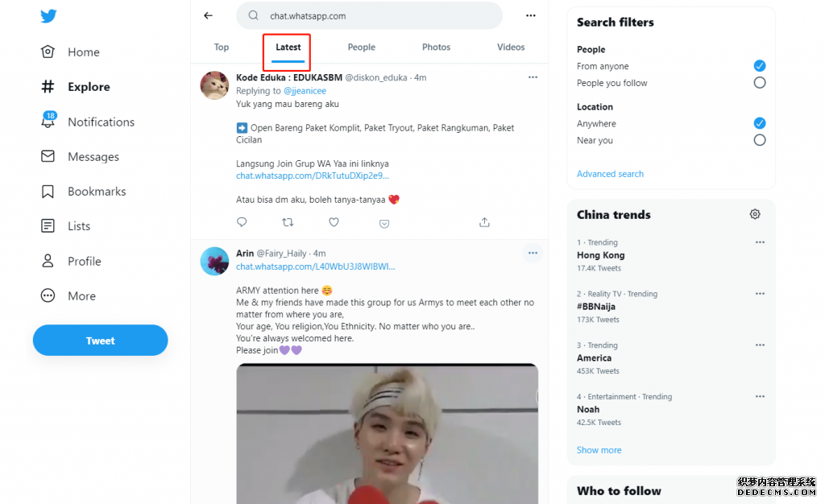This screenshot has width=825, height=504.
Task: Open Kode Eduka tweet more menu
Action: 533,77
